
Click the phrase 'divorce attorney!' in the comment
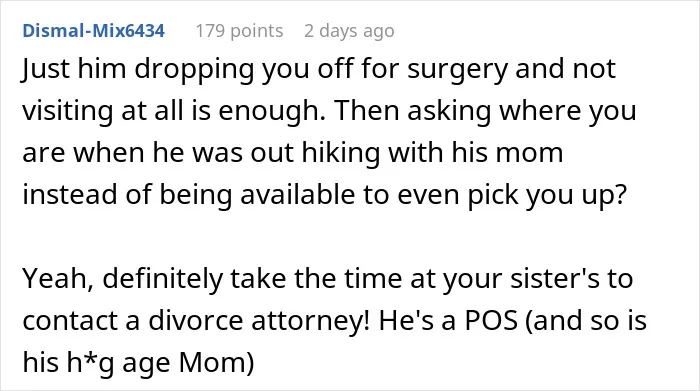click(x=259, y=320)
